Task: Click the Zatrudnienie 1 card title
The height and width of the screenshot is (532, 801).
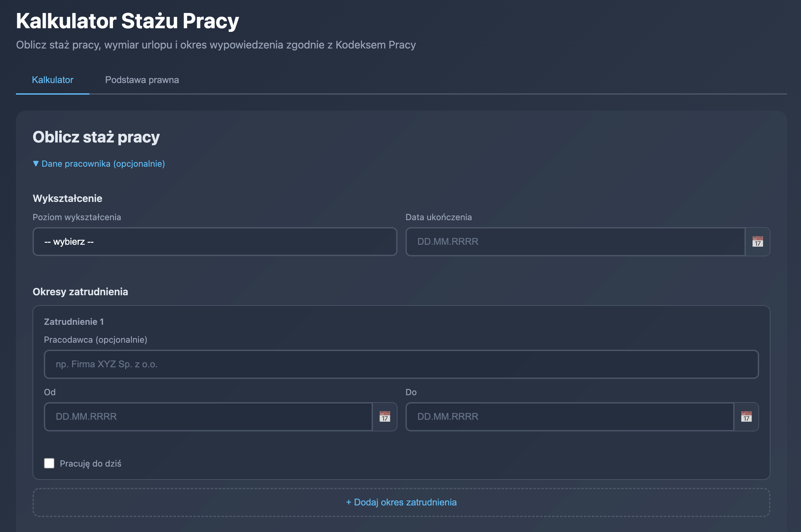Action: pos(74,322)
